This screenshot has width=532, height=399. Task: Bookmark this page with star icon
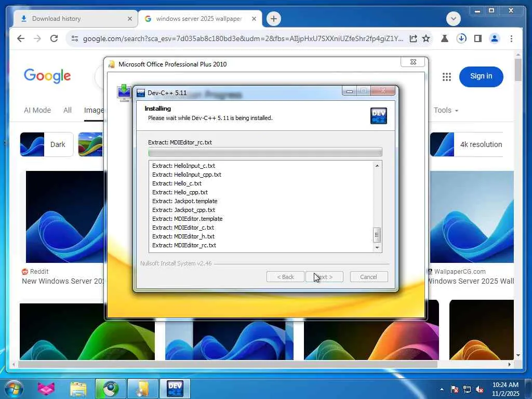pos(426,38)
